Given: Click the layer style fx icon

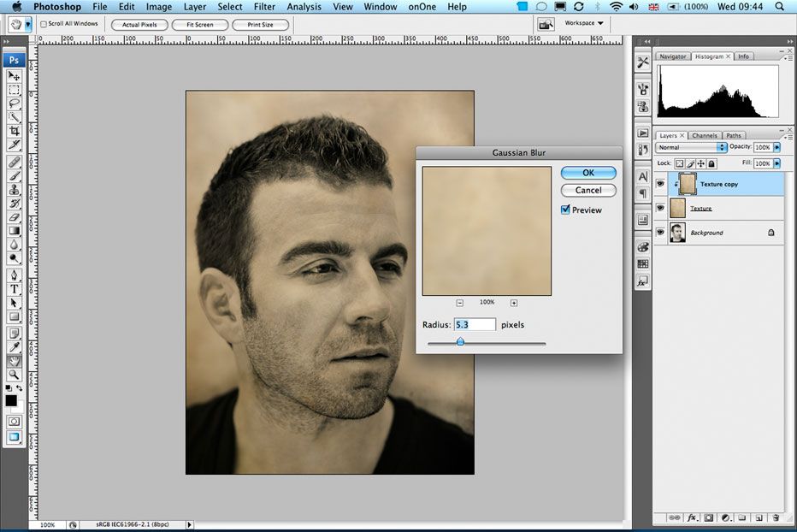Looking at the screenshot, I should [x=693, y=517].
